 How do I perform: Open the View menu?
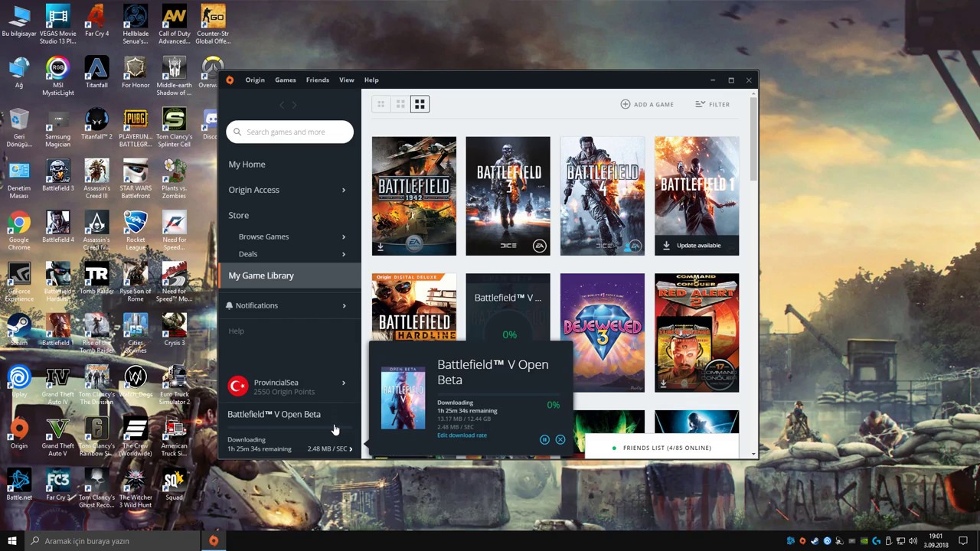pos(347,80)
